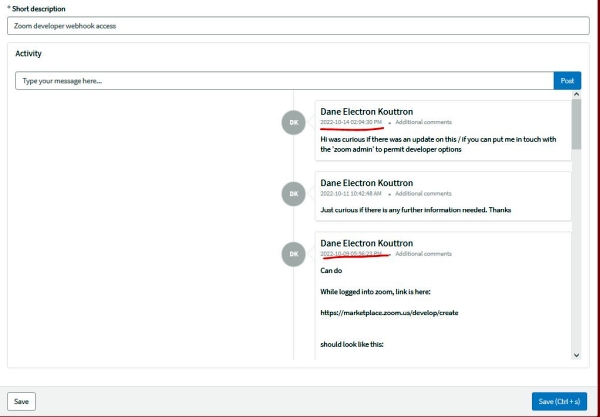Click the author name on the 2022-10-11 comment
This screenshot has width=600, height=417.
pos(367,183)
